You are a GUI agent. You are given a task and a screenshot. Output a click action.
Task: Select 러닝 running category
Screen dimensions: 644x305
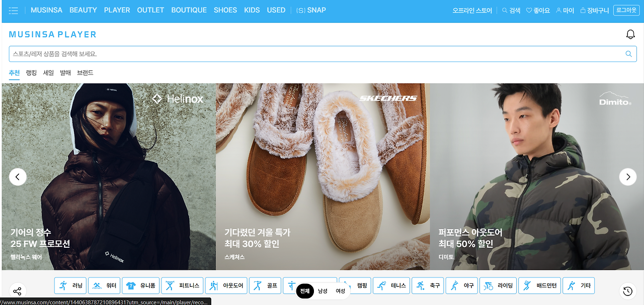pos(70,285)
